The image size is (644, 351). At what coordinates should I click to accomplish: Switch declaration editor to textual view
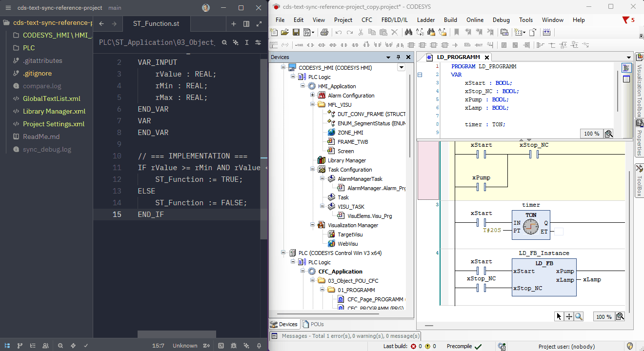point(626,68)
